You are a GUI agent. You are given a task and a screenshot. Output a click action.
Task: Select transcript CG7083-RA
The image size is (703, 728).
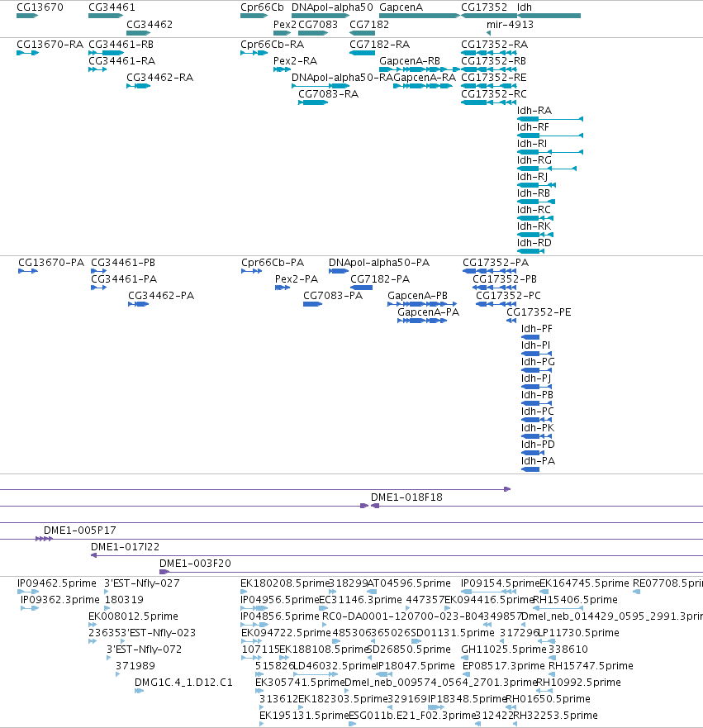(313, 102)
